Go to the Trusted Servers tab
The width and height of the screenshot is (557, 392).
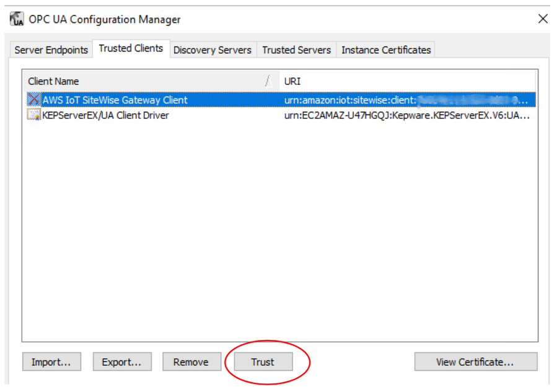click(296, 50)
